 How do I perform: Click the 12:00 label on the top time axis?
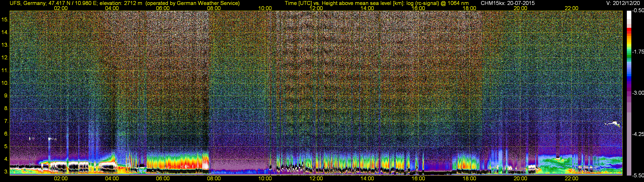[316, 8]
